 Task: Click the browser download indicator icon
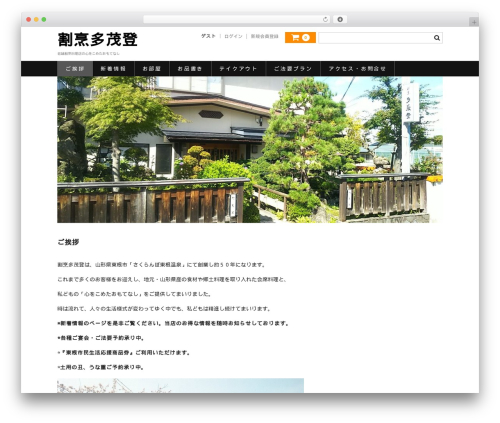340,19
